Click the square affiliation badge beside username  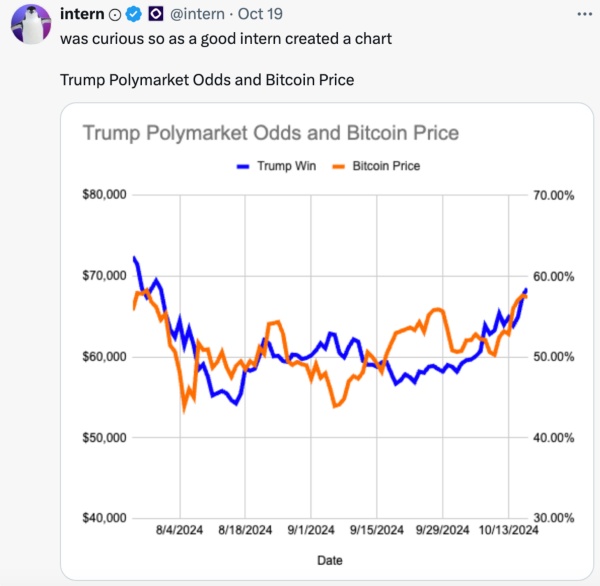tap(156, 15)
